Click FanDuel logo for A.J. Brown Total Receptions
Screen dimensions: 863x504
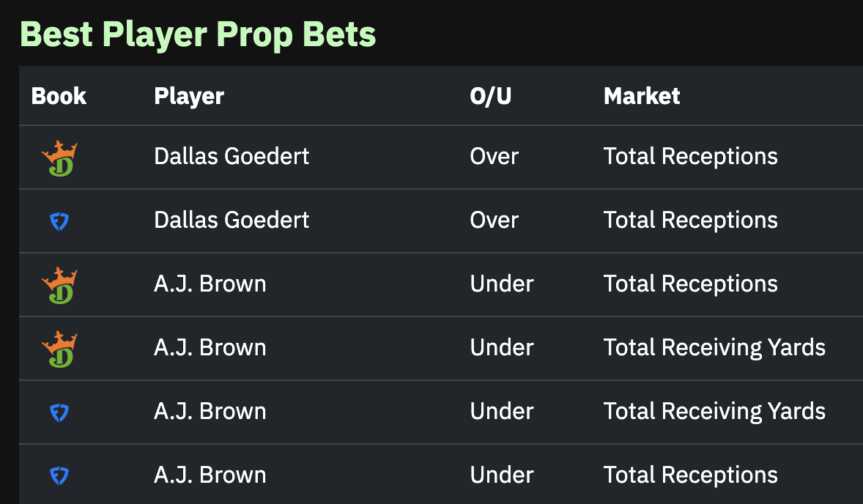click(x=59, y=476)
